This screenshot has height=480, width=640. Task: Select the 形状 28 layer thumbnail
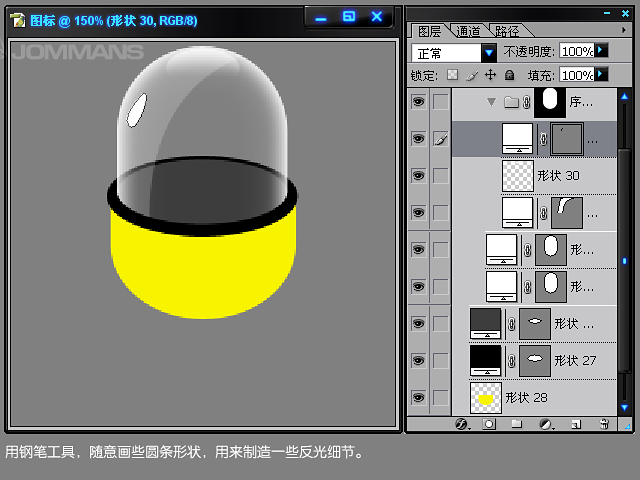[486, 397]
